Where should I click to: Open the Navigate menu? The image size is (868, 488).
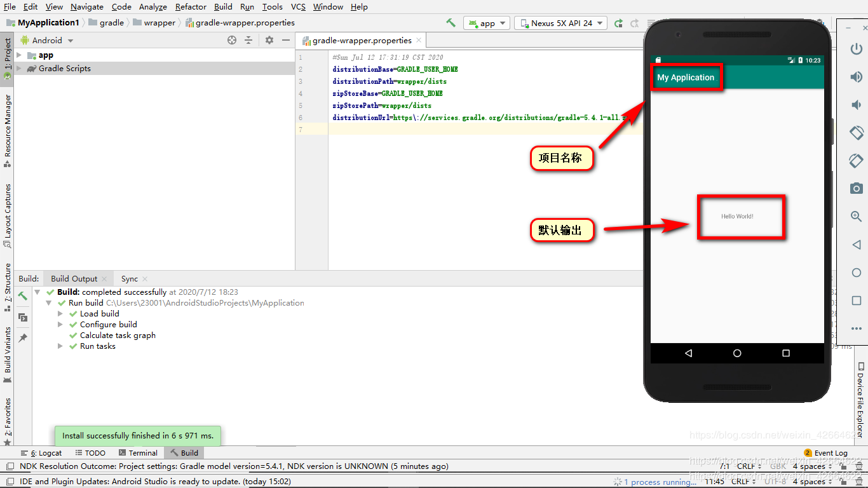pos(87,6)
